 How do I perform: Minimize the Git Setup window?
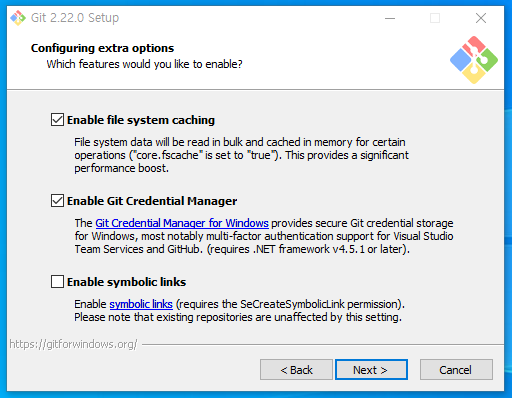point(390,18)
